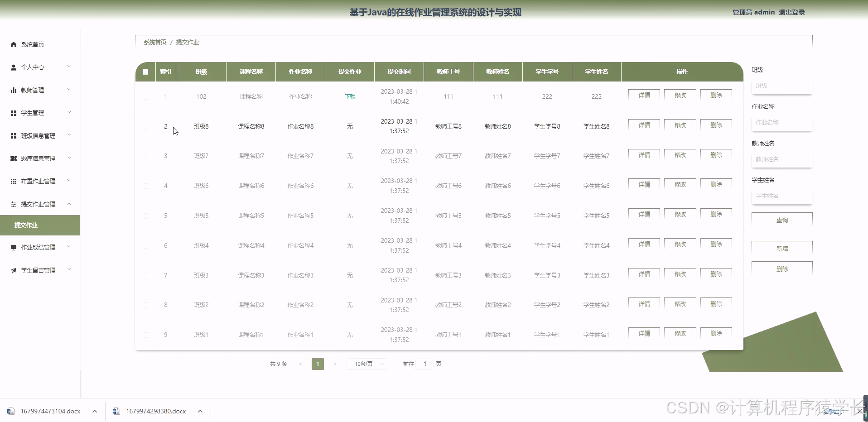Close the browser downloads bar
Screen dimensions: 868x422
(860, 411)
